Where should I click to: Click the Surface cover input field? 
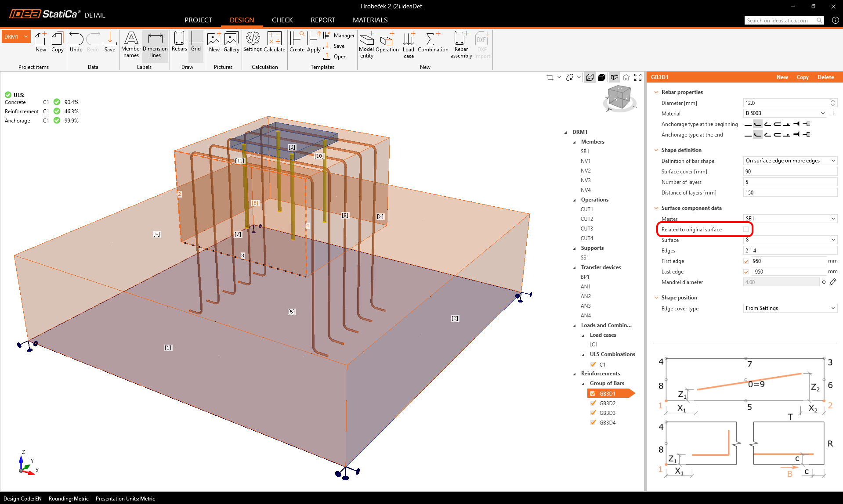pos(790,172)
